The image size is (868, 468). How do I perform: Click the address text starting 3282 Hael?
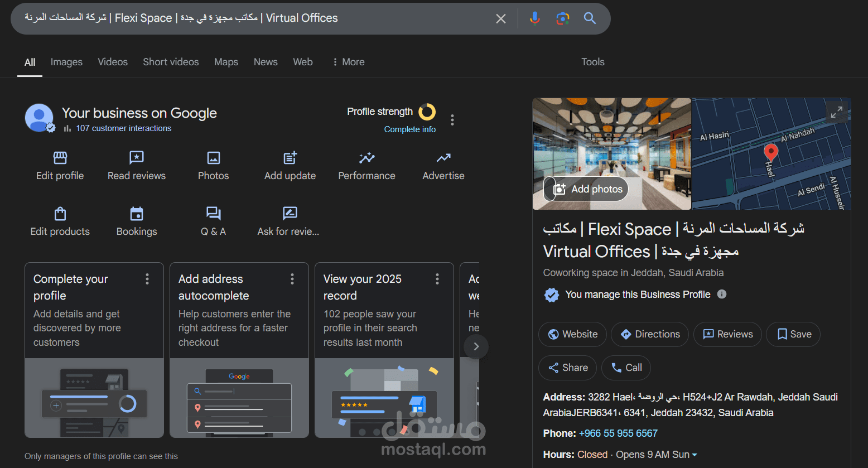tap(691, 405)
